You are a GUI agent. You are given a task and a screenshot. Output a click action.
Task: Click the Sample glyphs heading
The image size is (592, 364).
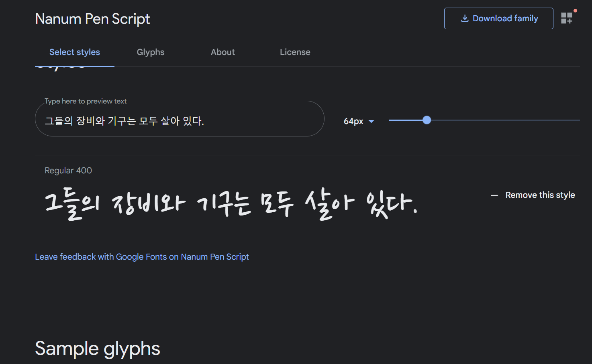(x=98, y=348)
